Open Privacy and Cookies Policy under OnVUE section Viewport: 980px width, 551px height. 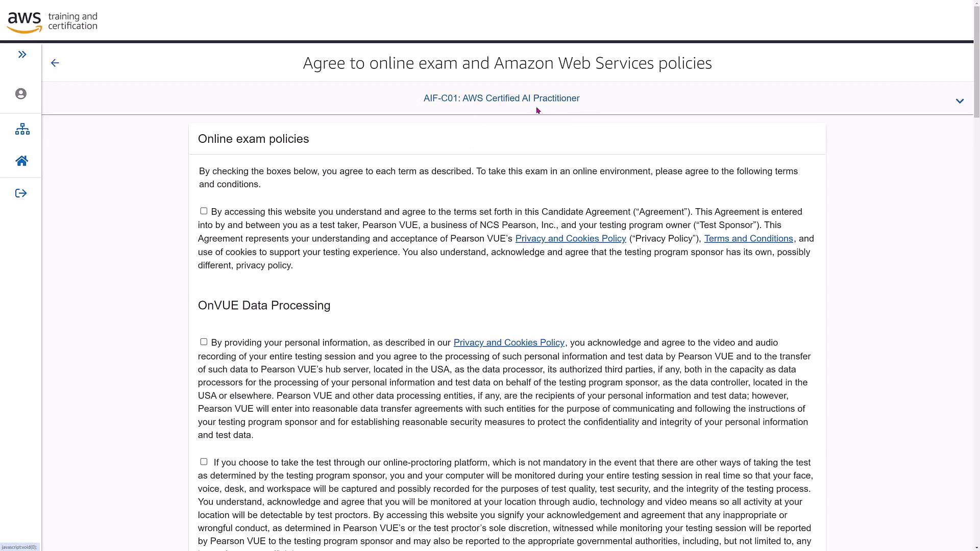(x=508, y=343)
